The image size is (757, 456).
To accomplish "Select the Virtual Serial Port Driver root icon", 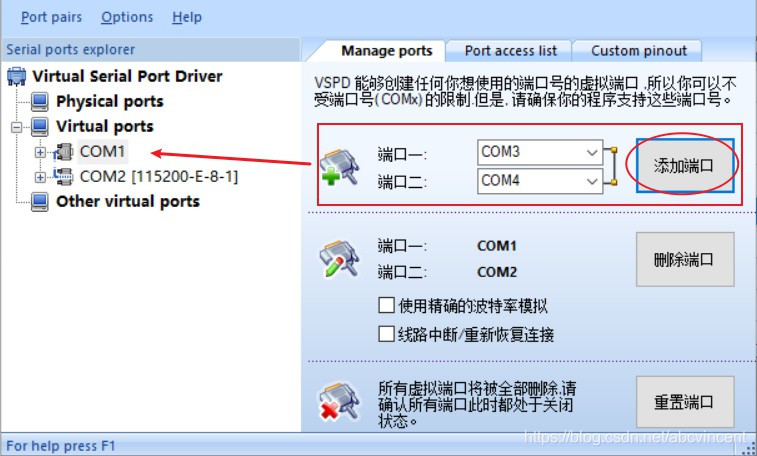I will [17, 76].
